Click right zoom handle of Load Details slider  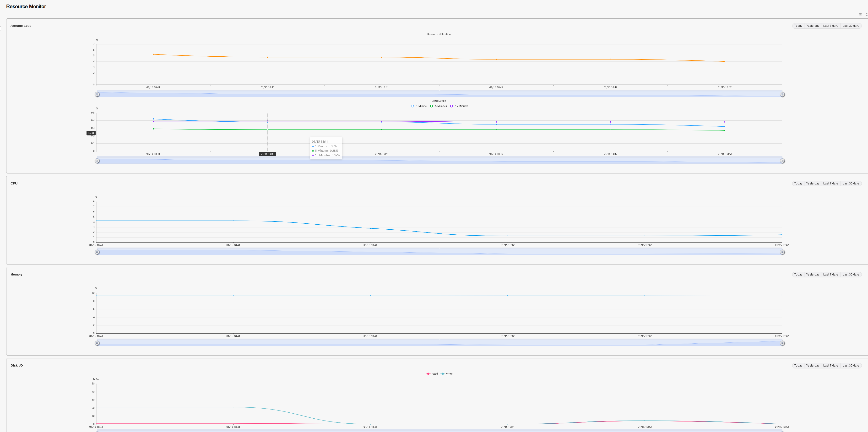tap(782, 161)
